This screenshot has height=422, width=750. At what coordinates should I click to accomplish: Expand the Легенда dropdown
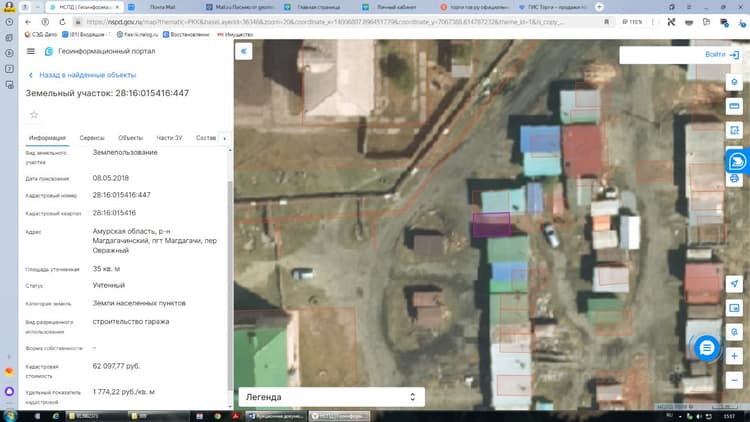pos(331,397)
